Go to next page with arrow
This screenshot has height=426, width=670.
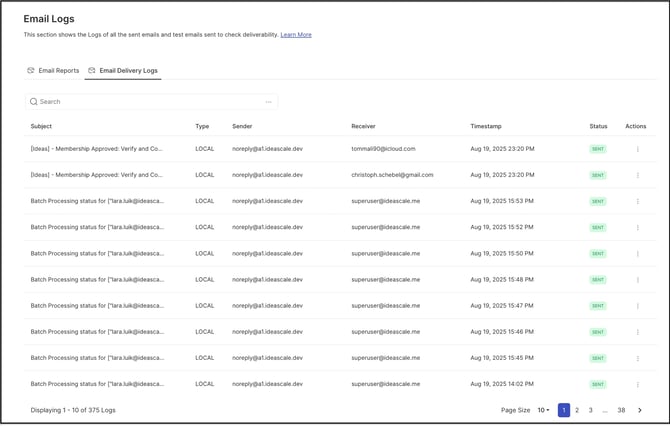[x=640, y=410]
